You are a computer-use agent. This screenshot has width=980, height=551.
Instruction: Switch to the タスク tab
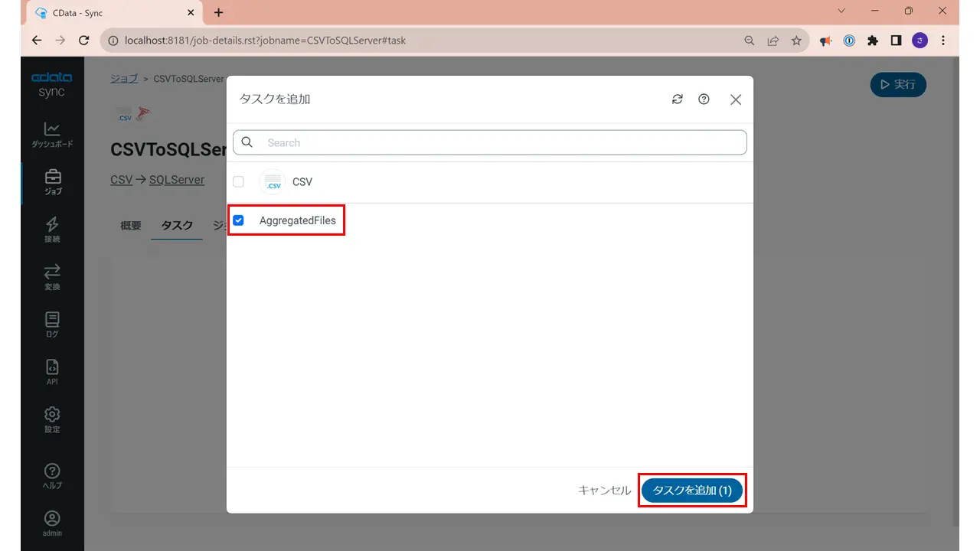(177, 226)
